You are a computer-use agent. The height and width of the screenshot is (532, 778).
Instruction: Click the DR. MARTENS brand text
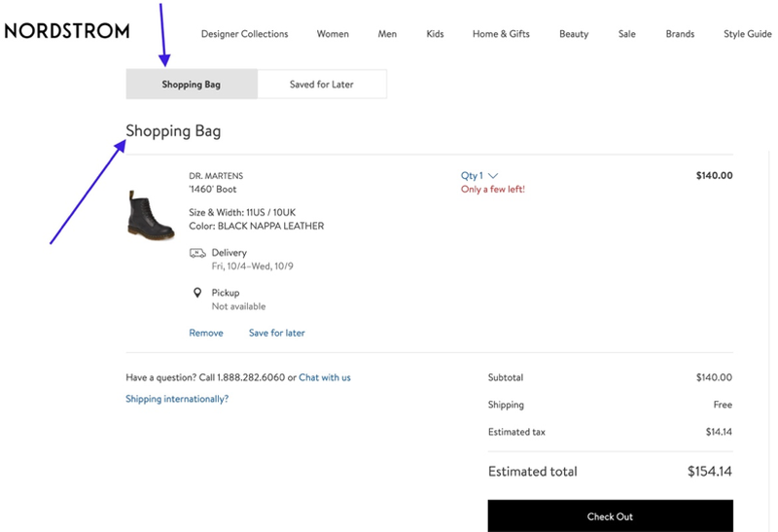216,176
